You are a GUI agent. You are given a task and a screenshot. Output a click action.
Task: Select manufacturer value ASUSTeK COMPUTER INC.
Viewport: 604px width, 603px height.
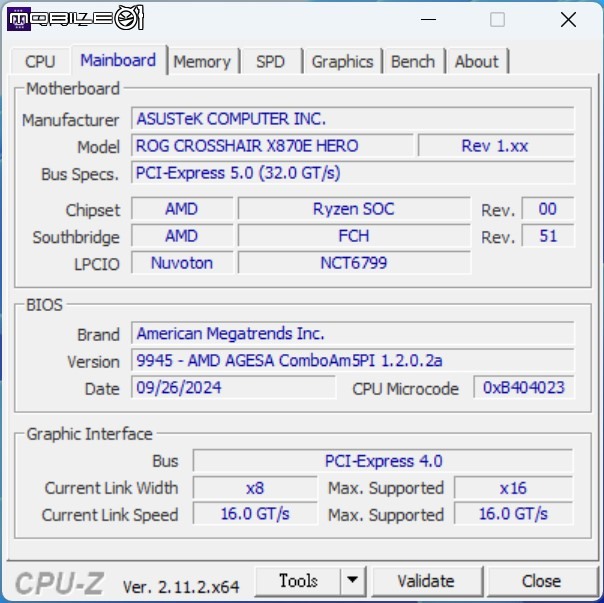pos(352,119)
